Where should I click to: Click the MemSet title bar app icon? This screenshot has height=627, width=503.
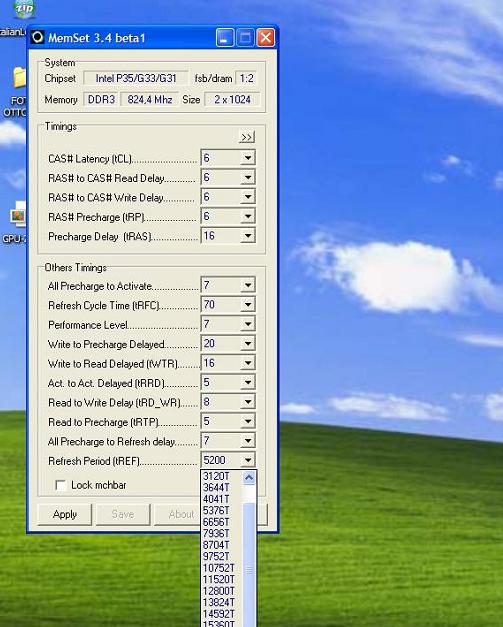coord(37,38)
